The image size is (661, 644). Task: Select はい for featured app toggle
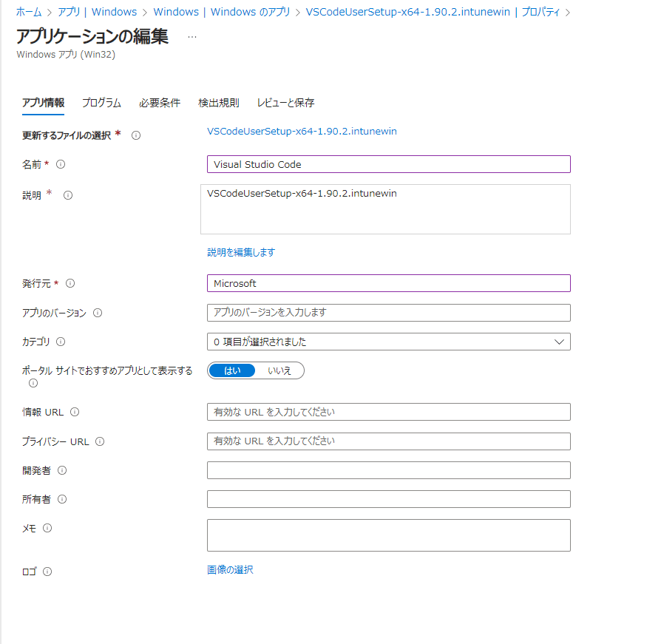click(232, 370)
